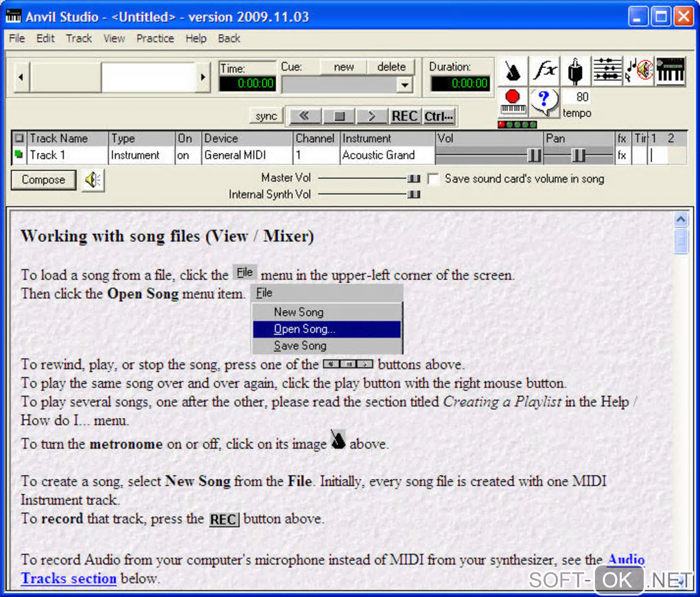Image resolution: width=700 pixels, height=597 pixels.
Task: Click the Track 1 pan slider
Action: pos(578,155)
